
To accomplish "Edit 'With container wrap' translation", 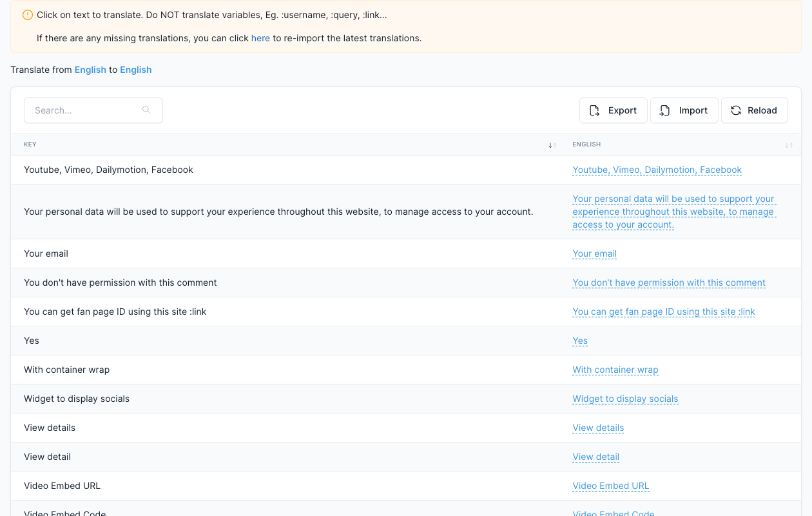I will coord(615,370).
